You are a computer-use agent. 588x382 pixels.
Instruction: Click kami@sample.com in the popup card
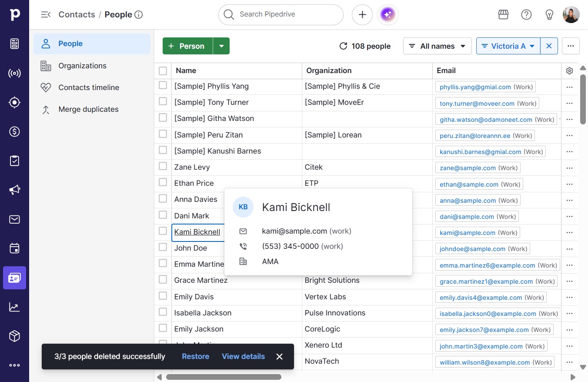click(294, 231)
